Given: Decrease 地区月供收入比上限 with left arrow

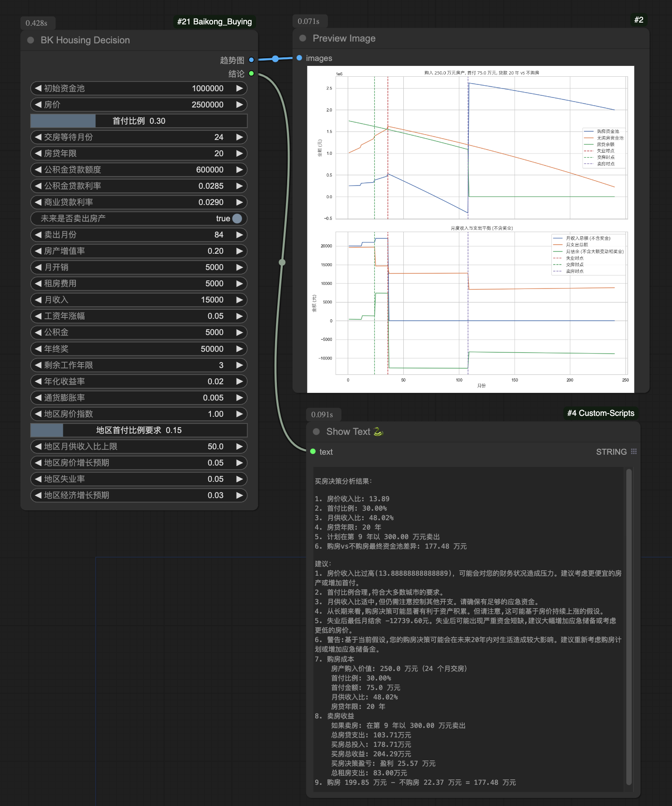Looking at the screenshot, I should [38, 447].
